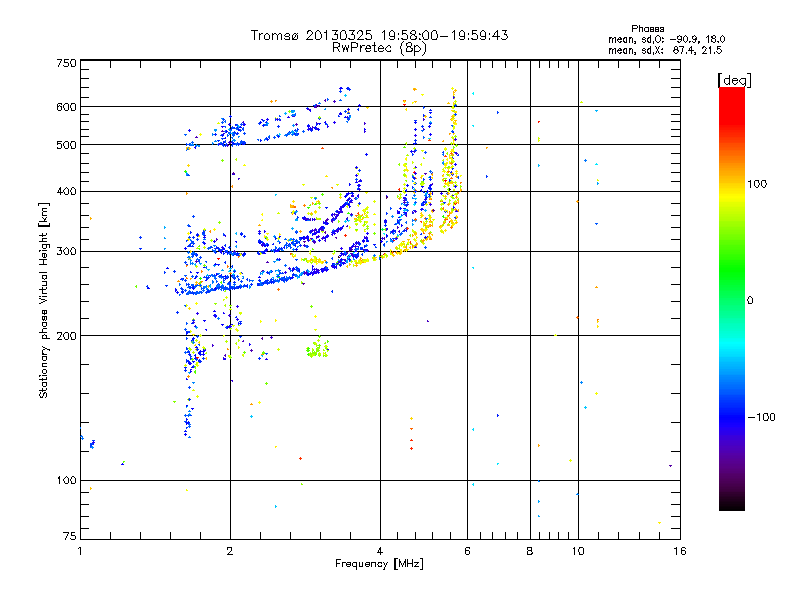800x600 pixels.
Task: Click the x-axis tick label '2'
Action: click(230, 551)
